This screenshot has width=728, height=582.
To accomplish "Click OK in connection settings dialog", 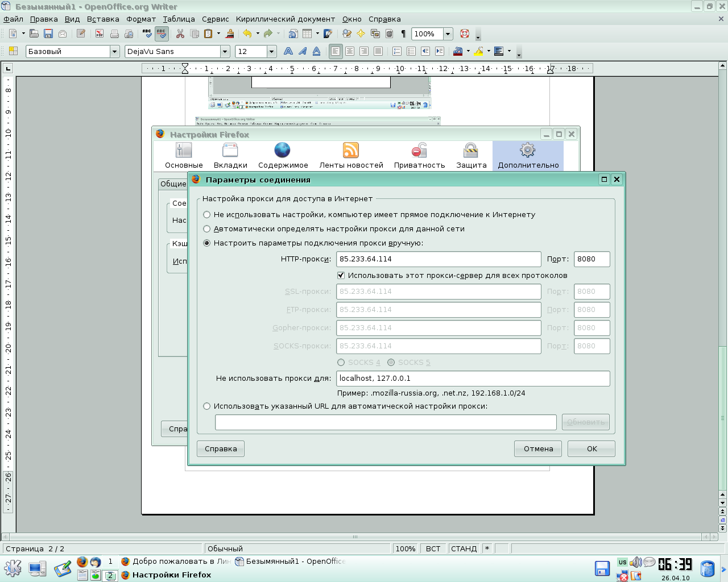I will pyautogui.click(x=592, y=449).
